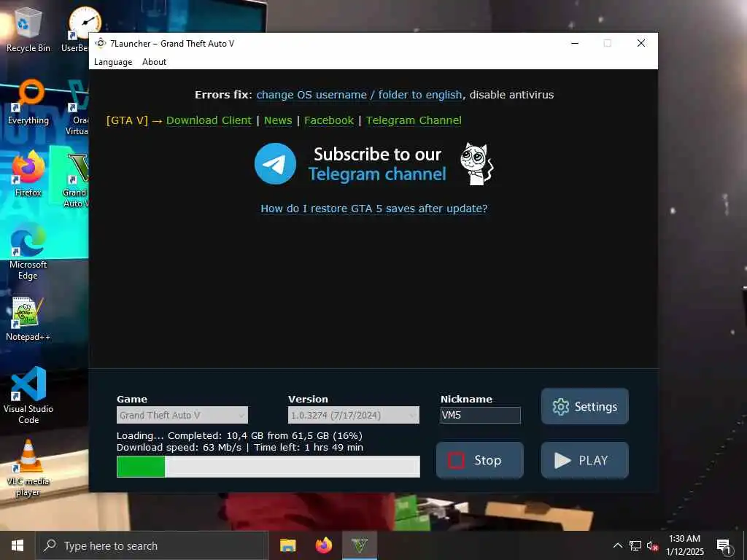Open Firefox from the taskbar

[x=324, y=545]
